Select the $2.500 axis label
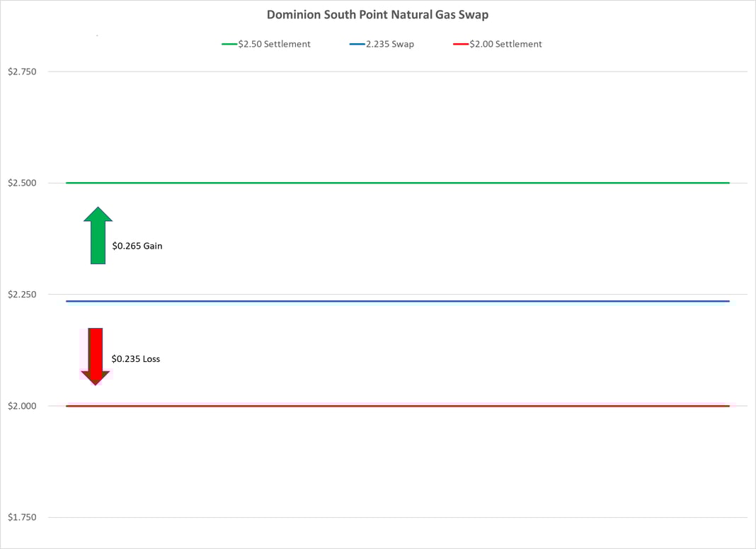The width and height of the screenshot is (756, 549). point(22,182)
